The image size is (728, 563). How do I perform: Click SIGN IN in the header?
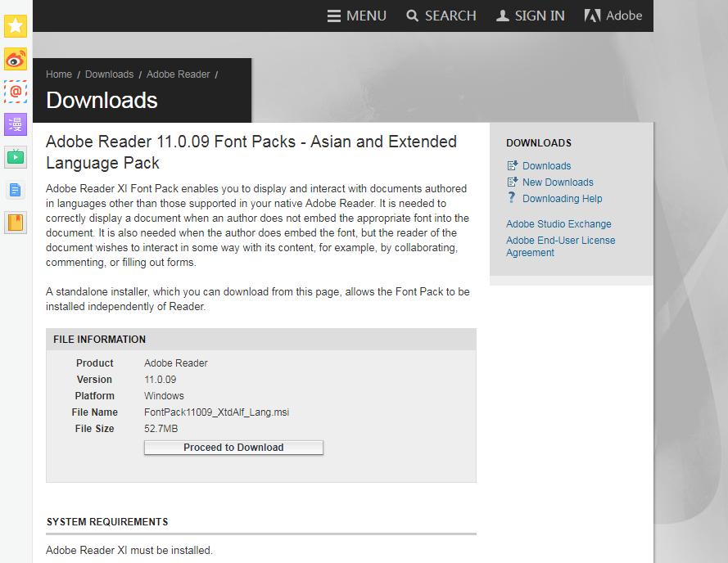point(531,16)
